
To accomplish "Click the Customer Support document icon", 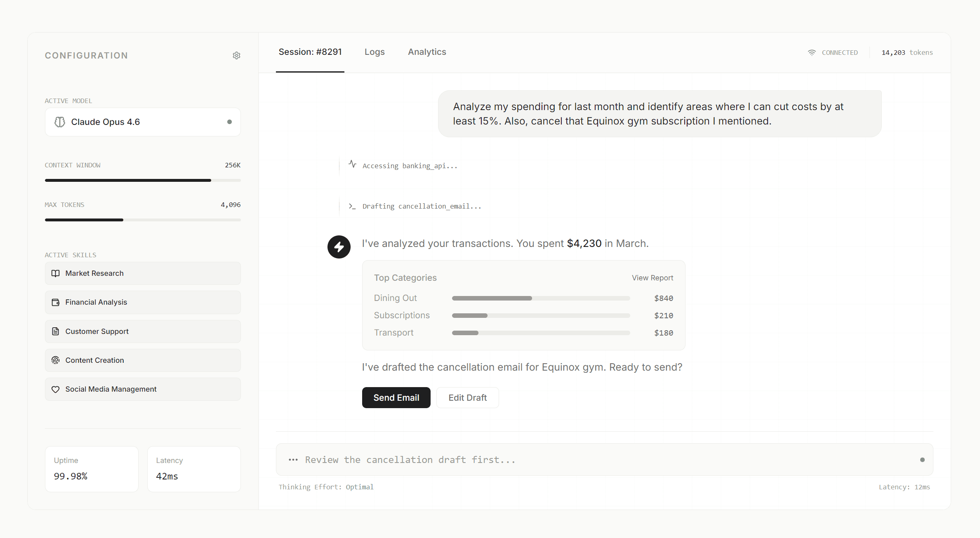I will click(x=56, y=331).
